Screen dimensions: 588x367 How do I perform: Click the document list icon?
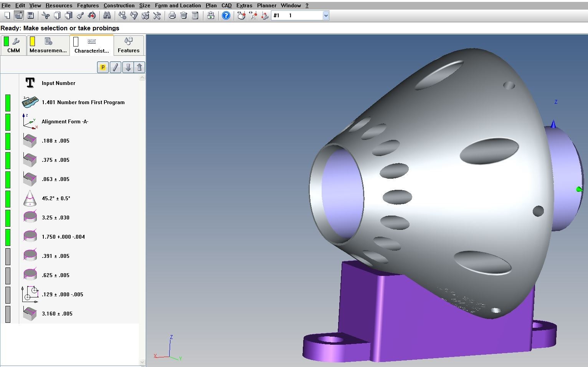tap(195, 15)
